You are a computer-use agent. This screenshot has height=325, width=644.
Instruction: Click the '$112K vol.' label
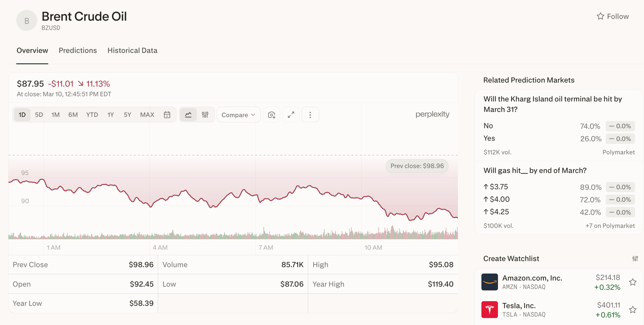coord(497,152)
